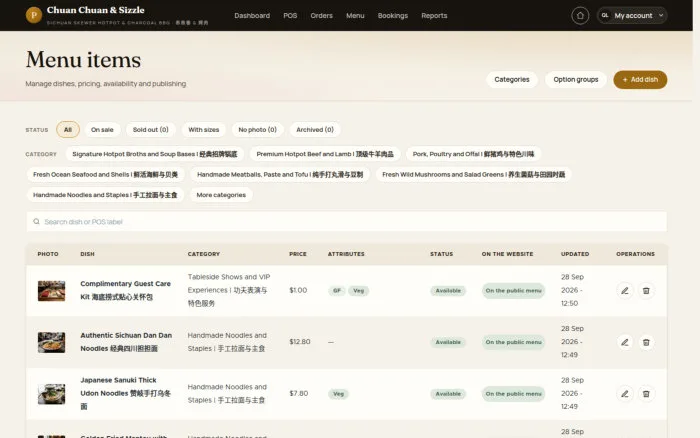The image size is (700, 438).
Task: Filter by Premium Hotpot Beef and Lamb category
Action: point(325,154)
